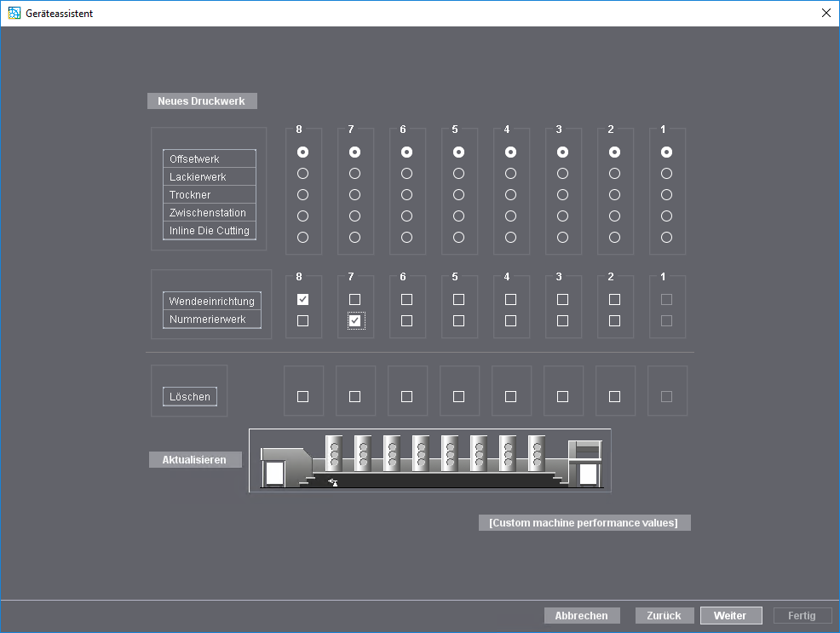Click Abbrechen to cancel the wizard
The width and height of the screenshot is (840, 633).
[x=582, y=615]
